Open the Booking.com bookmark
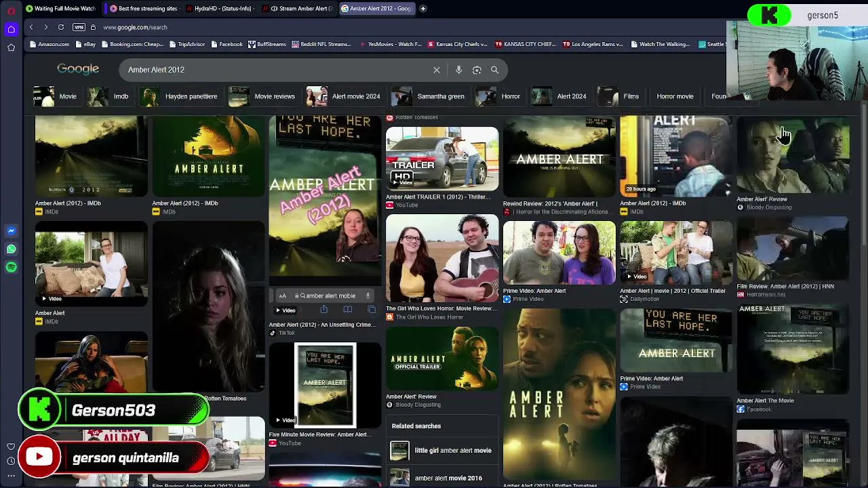868x488 pixels. (x=132, y=45)
